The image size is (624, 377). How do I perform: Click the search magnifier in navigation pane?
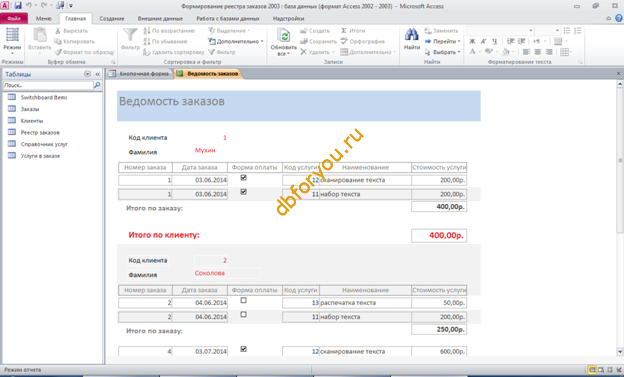pos(97,85)
